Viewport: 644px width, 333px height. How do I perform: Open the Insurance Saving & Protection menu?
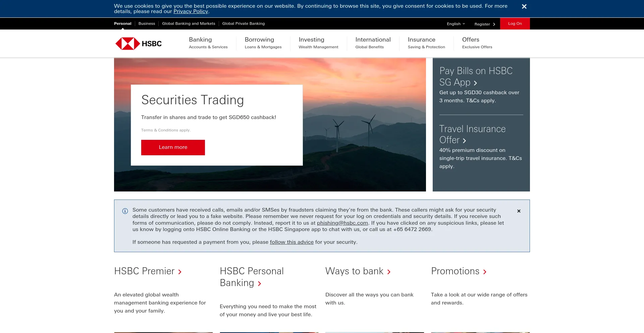(x=426, y=43)
